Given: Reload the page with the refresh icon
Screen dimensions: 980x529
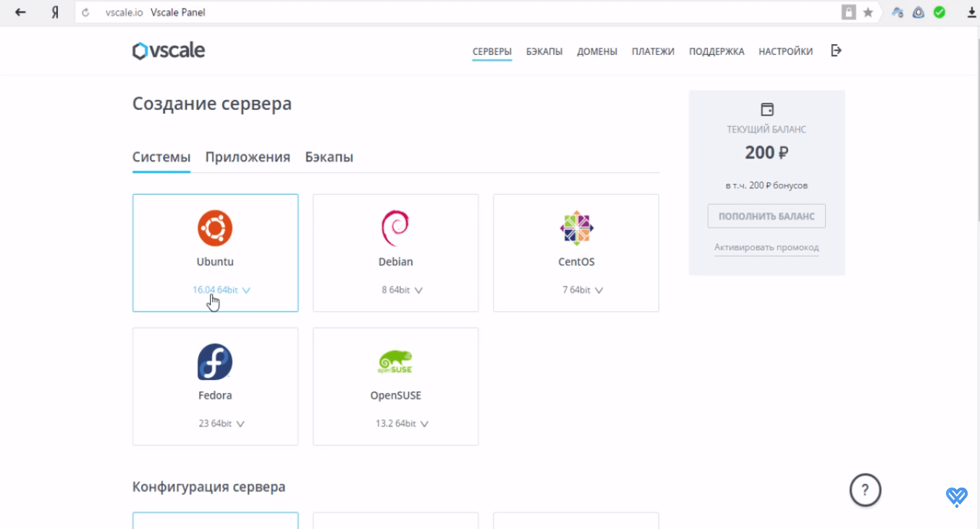Looking at the screenshot, I should click(86, 12).
